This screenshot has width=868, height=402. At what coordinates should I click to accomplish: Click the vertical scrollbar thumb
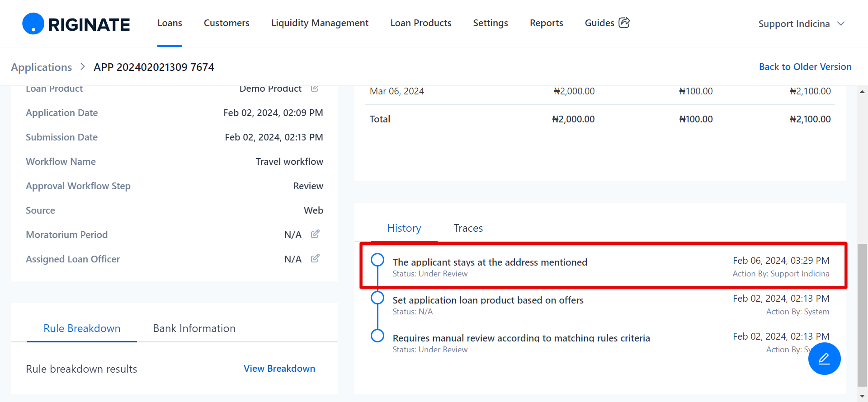click(862, 315)
